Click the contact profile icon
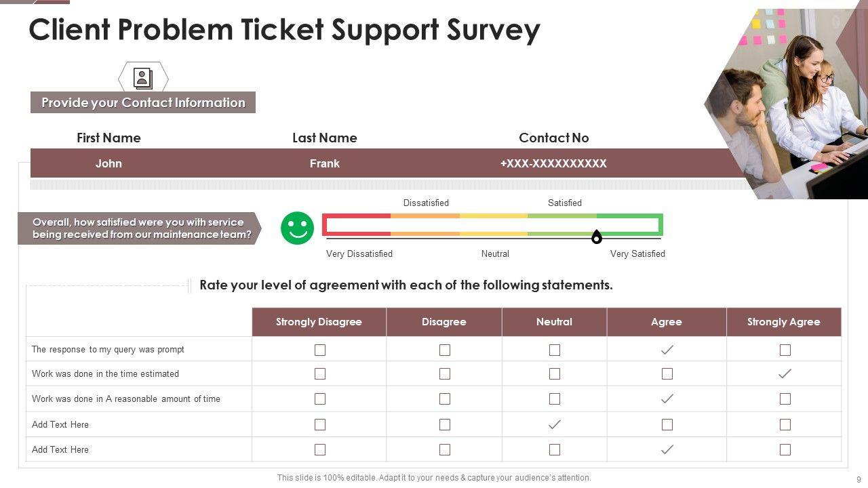The height and width of the screenshot is (488, 868). point(143,79)
